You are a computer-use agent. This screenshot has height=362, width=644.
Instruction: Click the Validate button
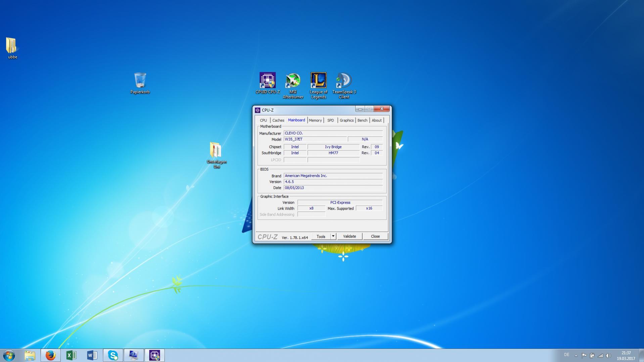pos(350,237)
